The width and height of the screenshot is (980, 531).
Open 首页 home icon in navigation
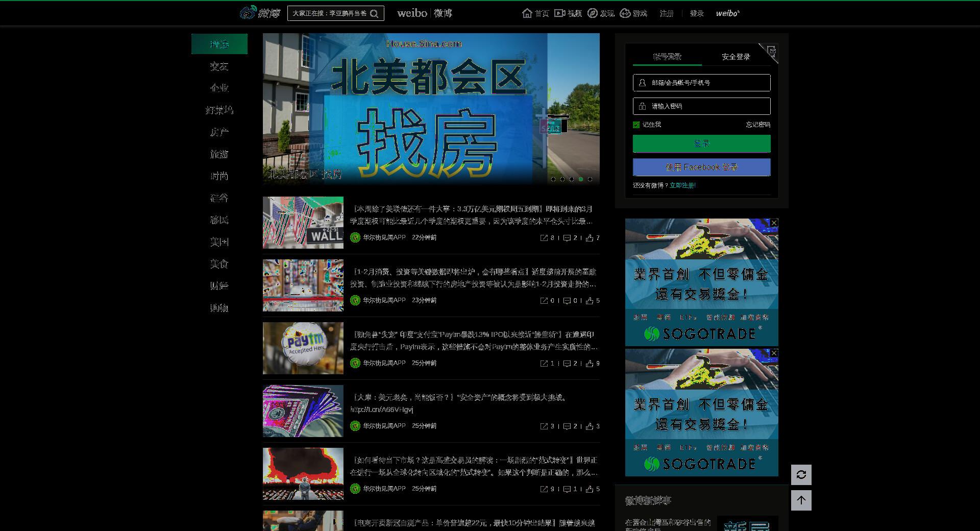[x=527, y=13]
